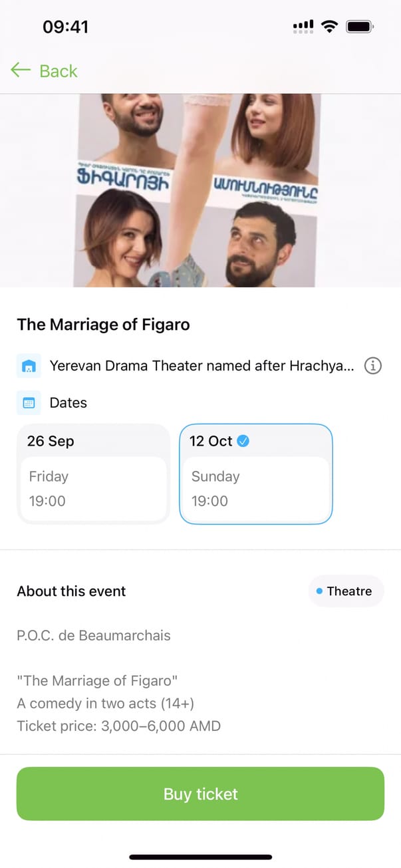Tap the Theatre category tag
Screen dimensions: 401x868
tap(346, 591)
